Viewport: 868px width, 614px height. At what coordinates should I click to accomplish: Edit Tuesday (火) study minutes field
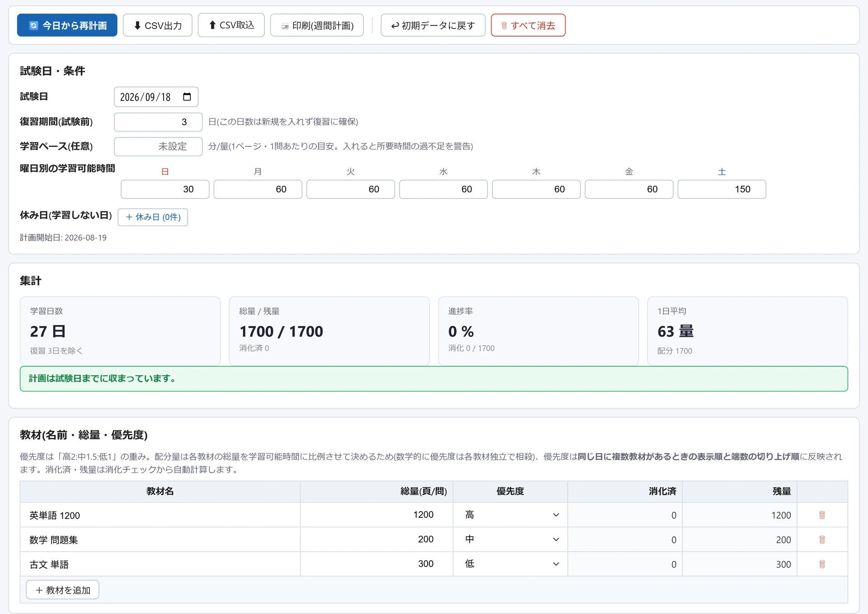tap(351, 189)
